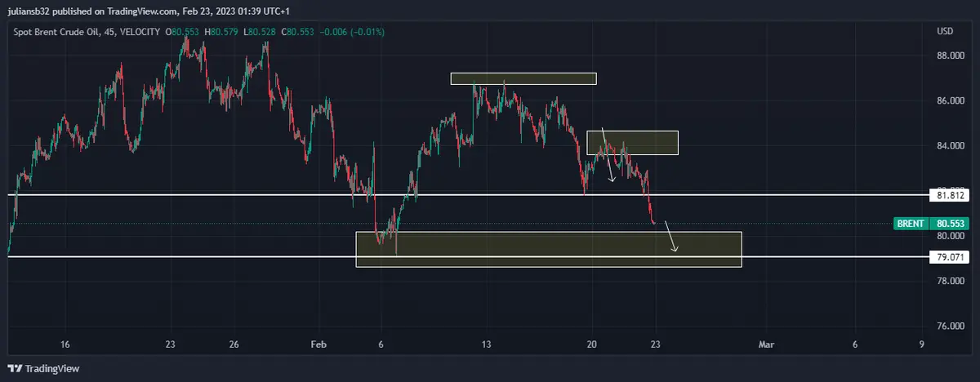This screenshot has height=382, width=980.
Task: Click the Mar label on the time axis
Action: coord(765,344)
